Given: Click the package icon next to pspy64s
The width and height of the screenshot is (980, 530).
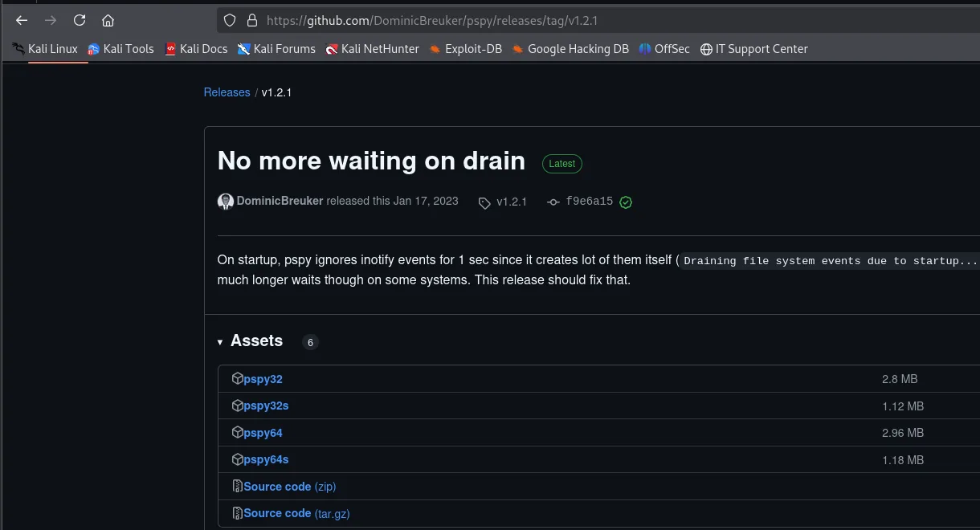Looking at the screenshot, I should (237, 459).
